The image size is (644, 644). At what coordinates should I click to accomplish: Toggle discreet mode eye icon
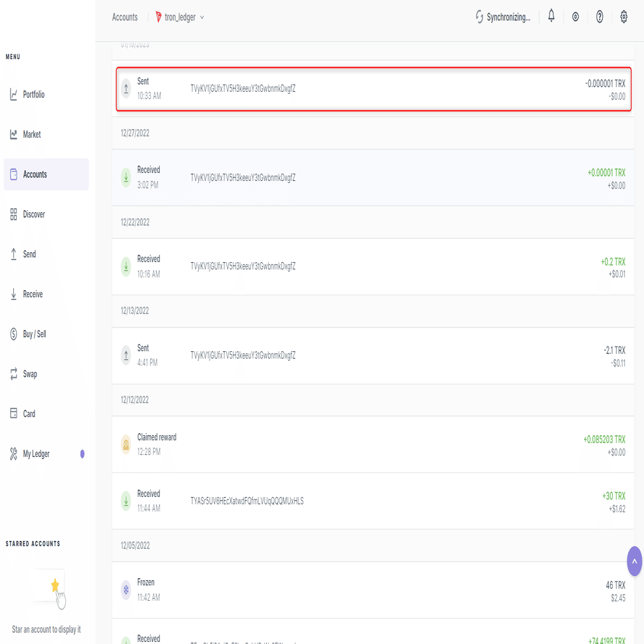[575, 17]
